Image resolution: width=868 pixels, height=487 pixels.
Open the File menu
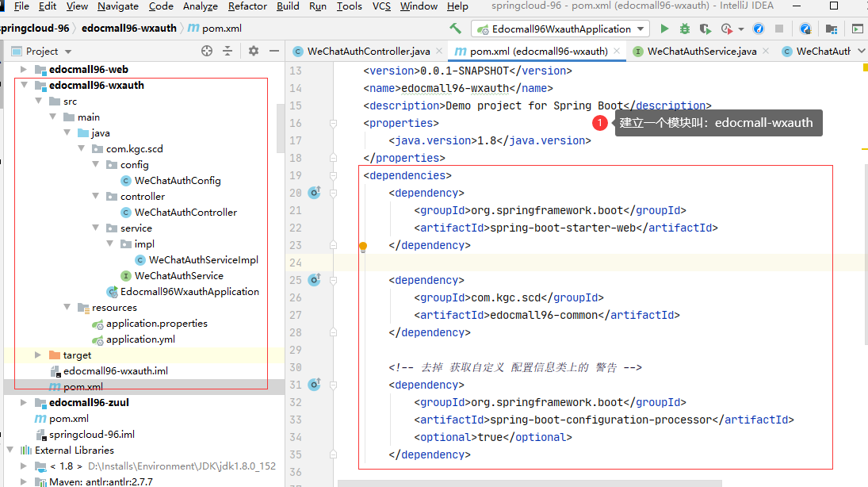click(21, 6)
